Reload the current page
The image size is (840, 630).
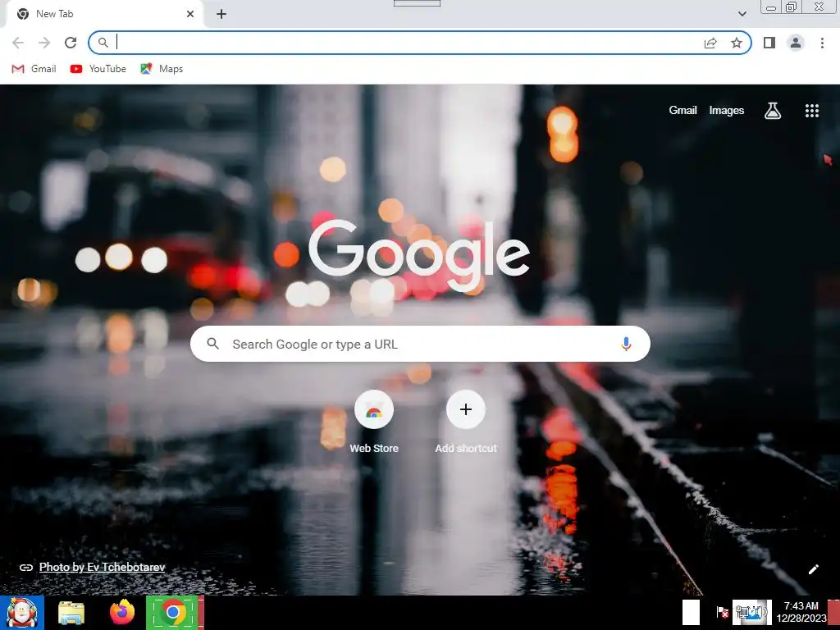(x=71, y=43)
